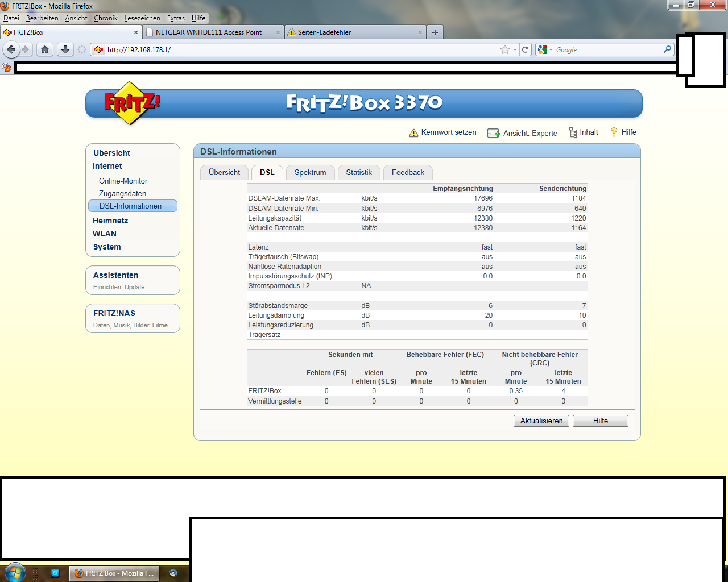Click the Hilfe button next to Aktualisieren
Screen dimensions: 728x582
click(x=601, y=421)
